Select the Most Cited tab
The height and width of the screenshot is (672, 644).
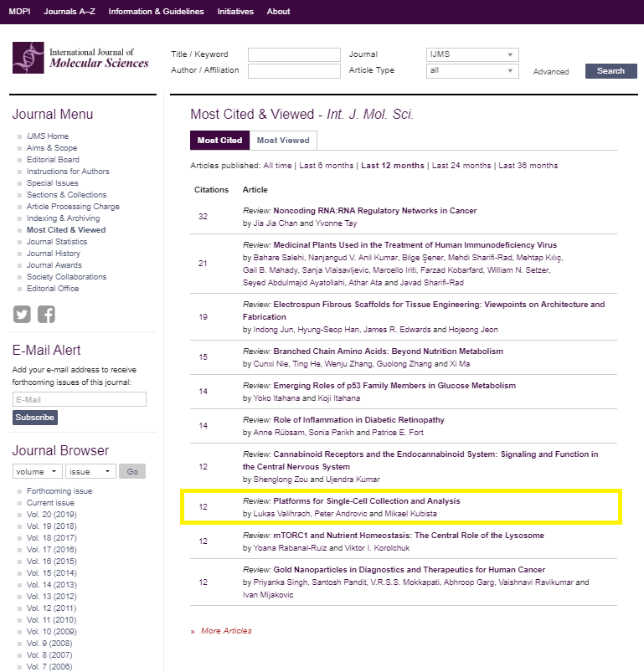[219, 140]
